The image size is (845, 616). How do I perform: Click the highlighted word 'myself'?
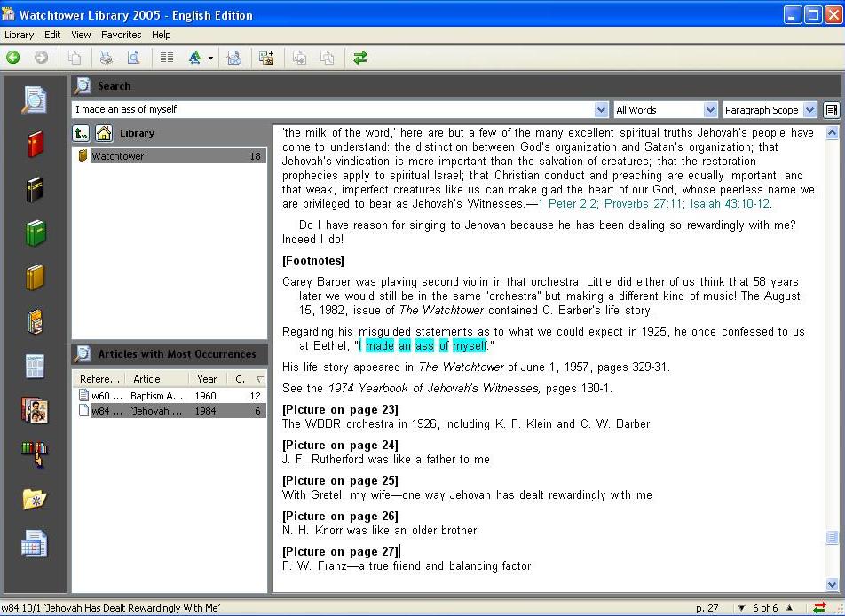coord(470,346)
